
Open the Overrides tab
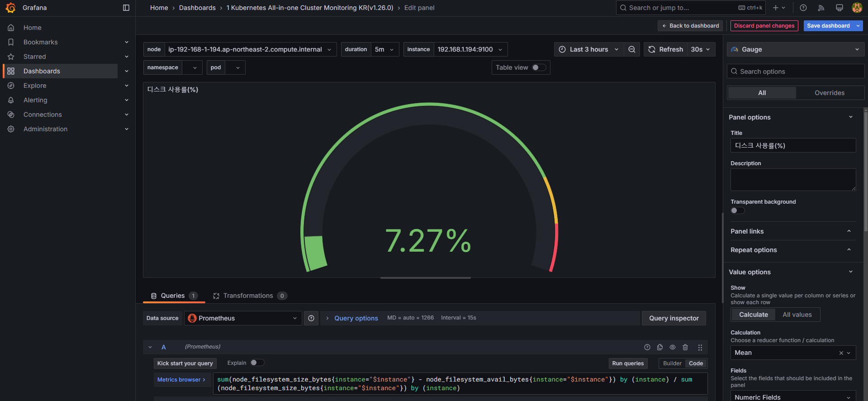pyautogui.click(x=830, y=93)
